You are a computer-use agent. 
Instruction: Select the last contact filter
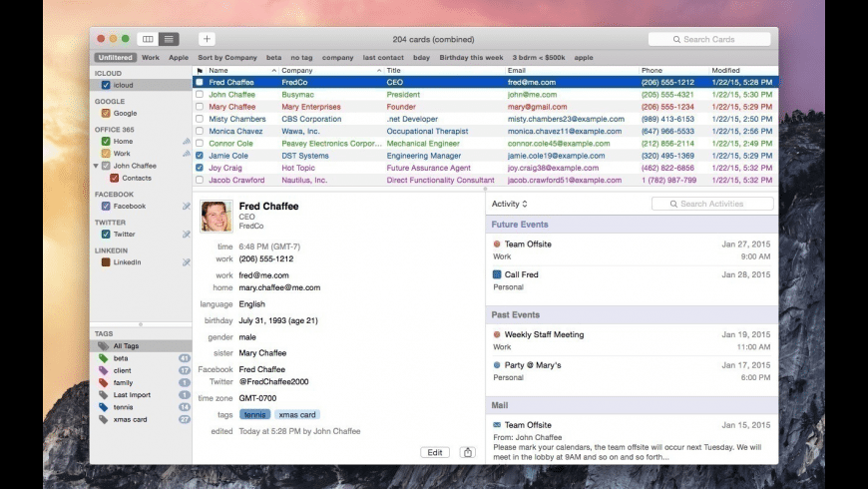383,58
